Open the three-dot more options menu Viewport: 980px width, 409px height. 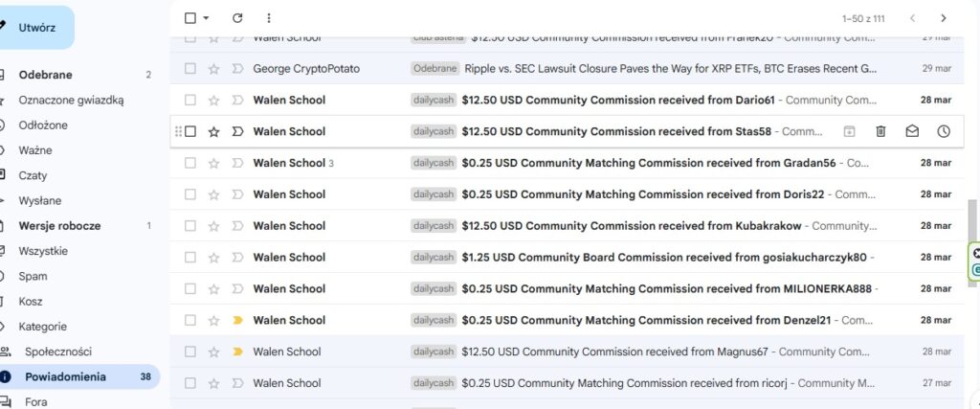tap(268, 18)
